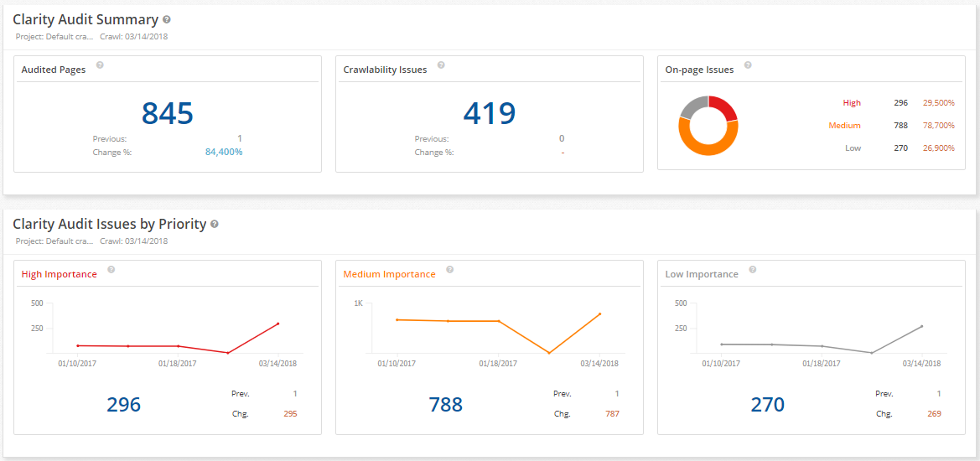The height and width of the screenshot is (461, 980).
Task: Click the 788 count in On-page Issues
Action: coord(900,126)
